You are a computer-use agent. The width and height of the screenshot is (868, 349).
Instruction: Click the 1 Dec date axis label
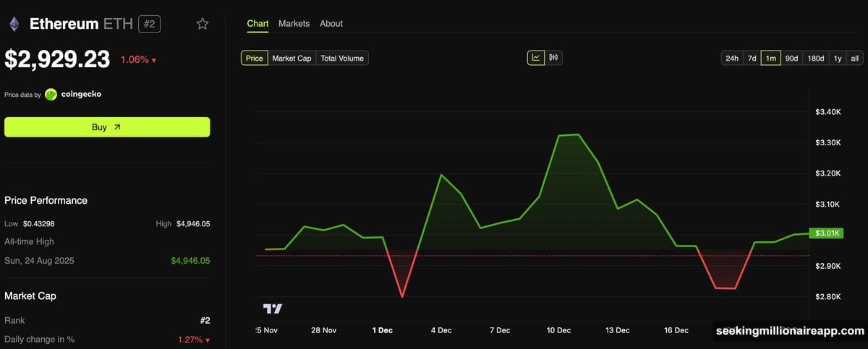point(383,330)
